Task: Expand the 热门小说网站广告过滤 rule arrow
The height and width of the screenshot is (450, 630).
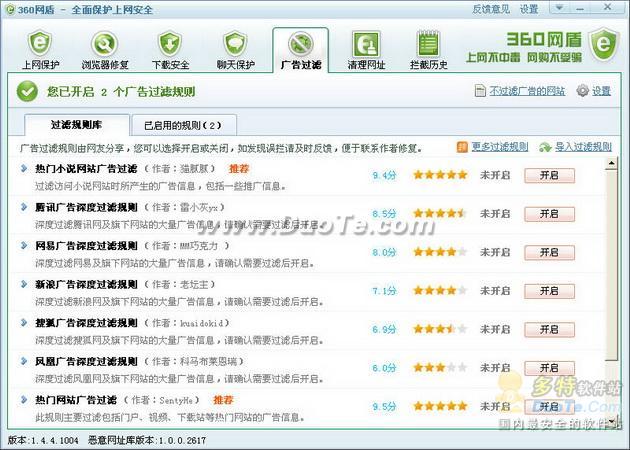Action: click(24, 168)
